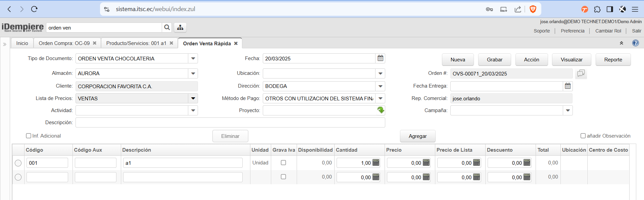
Task: Enable the Inf. Adicional checkbox
Action: (29, 136)
